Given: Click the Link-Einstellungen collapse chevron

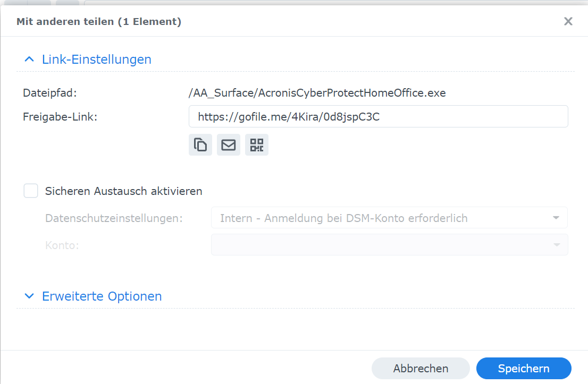Looking at the screenshot, I should 30,59.
